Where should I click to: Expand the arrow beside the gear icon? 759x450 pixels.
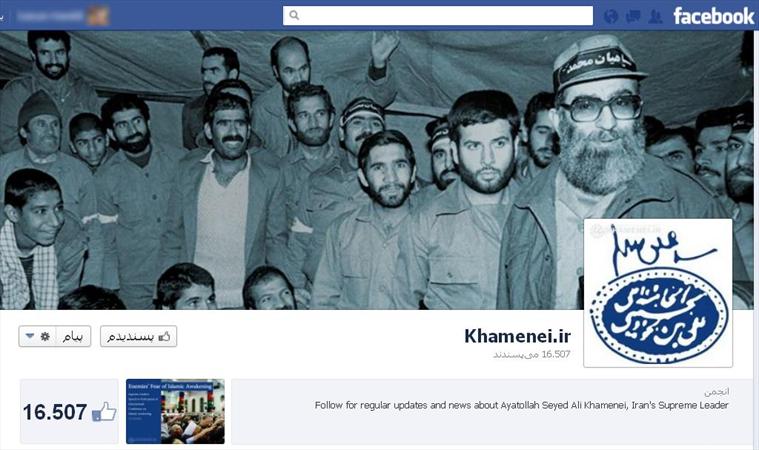[x=30, y=336]
